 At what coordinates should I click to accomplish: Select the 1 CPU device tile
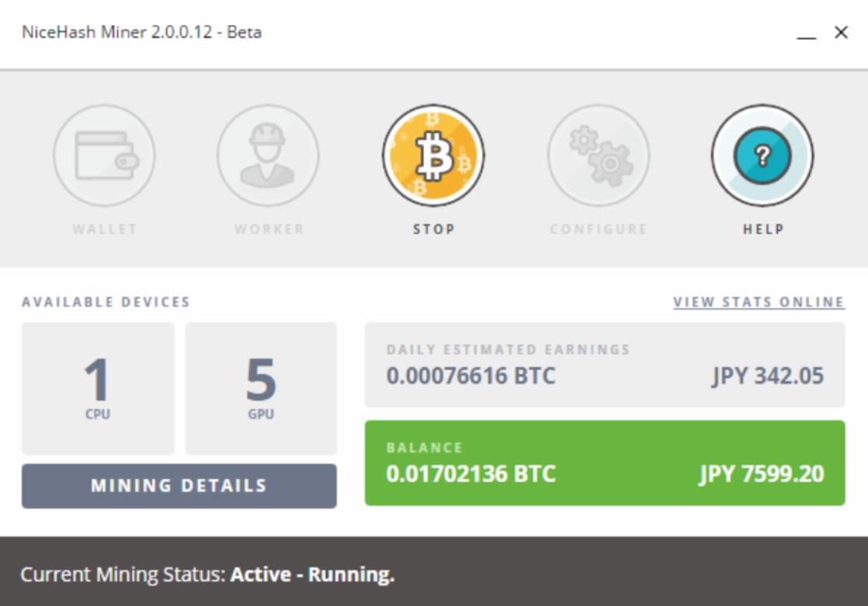point(98,388)
